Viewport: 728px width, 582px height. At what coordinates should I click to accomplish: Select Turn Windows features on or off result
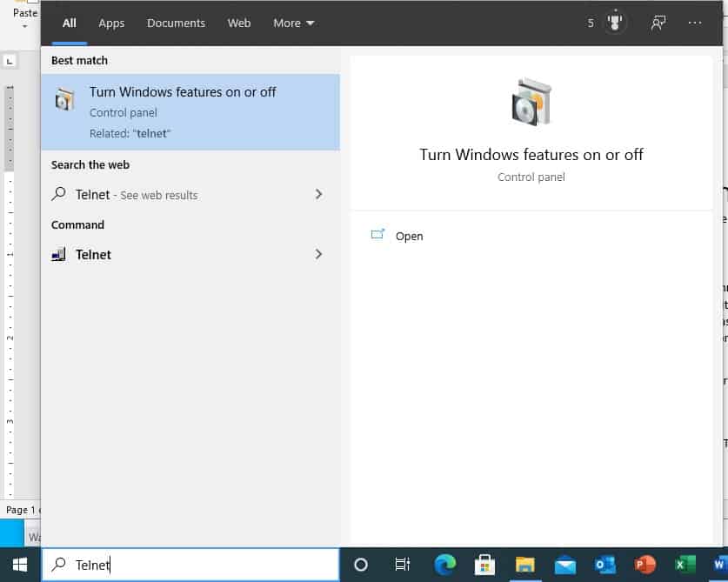190,112
